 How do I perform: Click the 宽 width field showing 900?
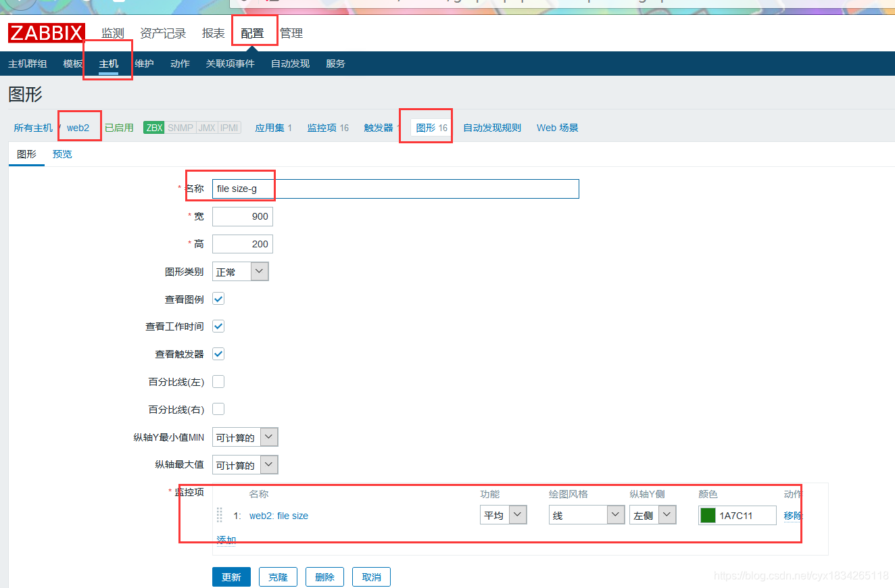[x=243, y=216]
